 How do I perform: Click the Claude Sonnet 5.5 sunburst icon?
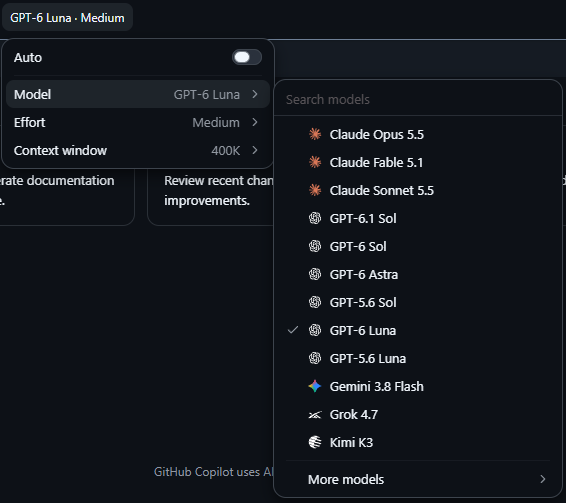[x=315, y=190]
